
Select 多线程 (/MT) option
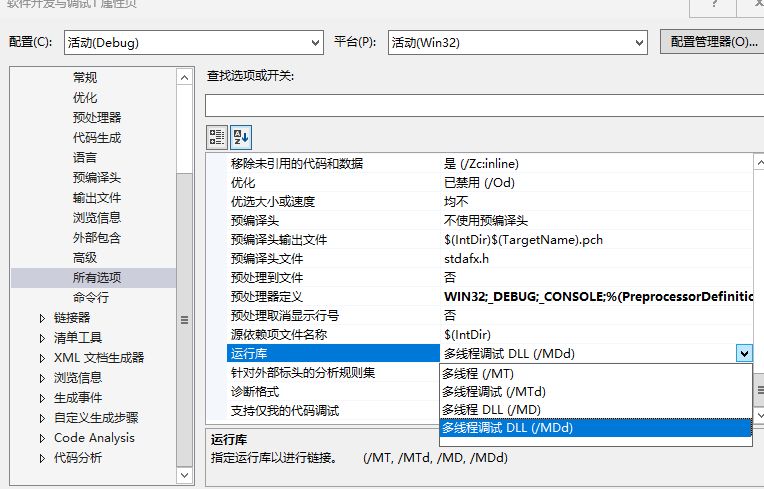pos(479,373)
